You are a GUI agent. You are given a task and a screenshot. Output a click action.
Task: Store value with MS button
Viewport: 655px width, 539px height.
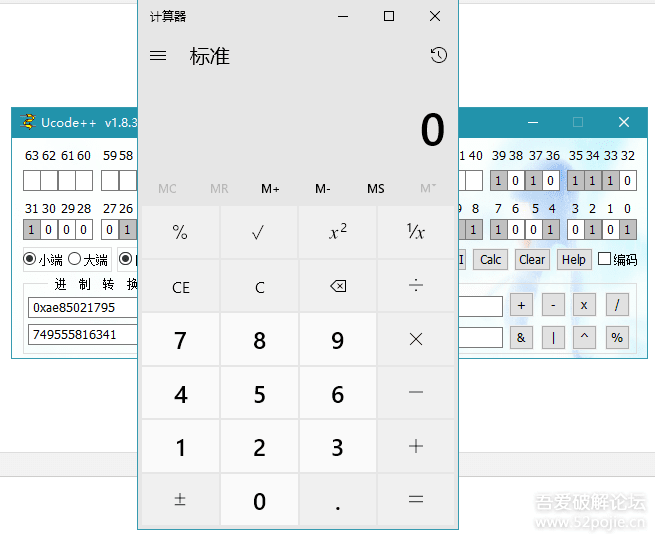pyautogui.click(x=376, y=188)
